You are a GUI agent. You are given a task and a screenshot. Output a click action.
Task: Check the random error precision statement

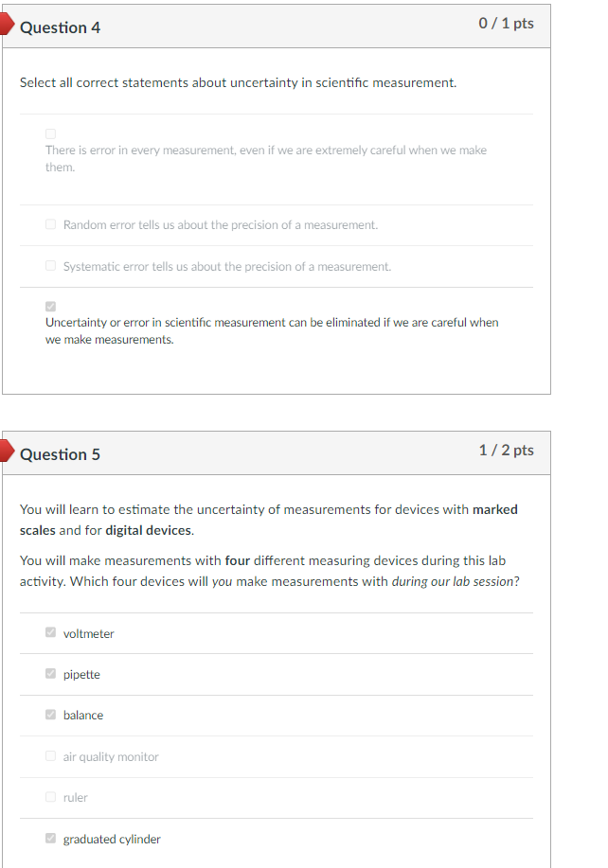[50, 223]
